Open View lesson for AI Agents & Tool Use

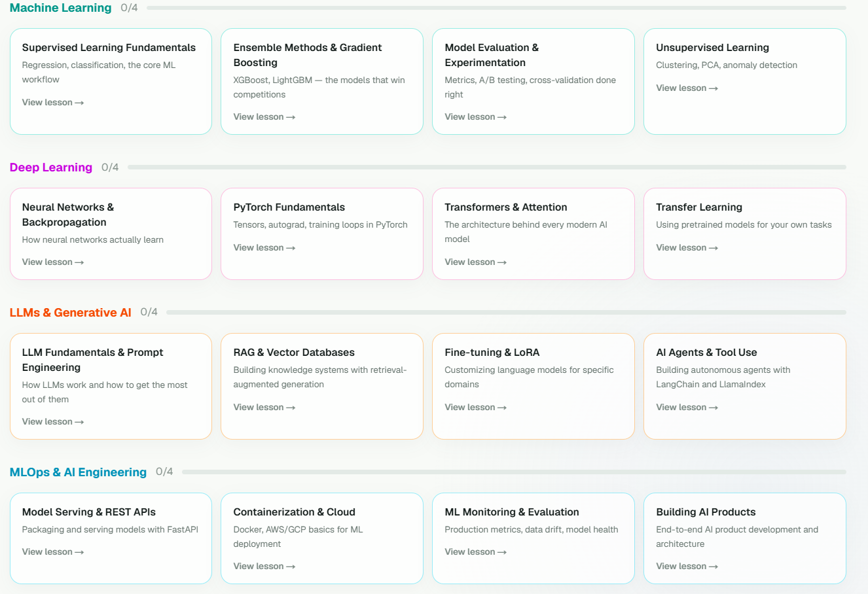coord(687,408)
